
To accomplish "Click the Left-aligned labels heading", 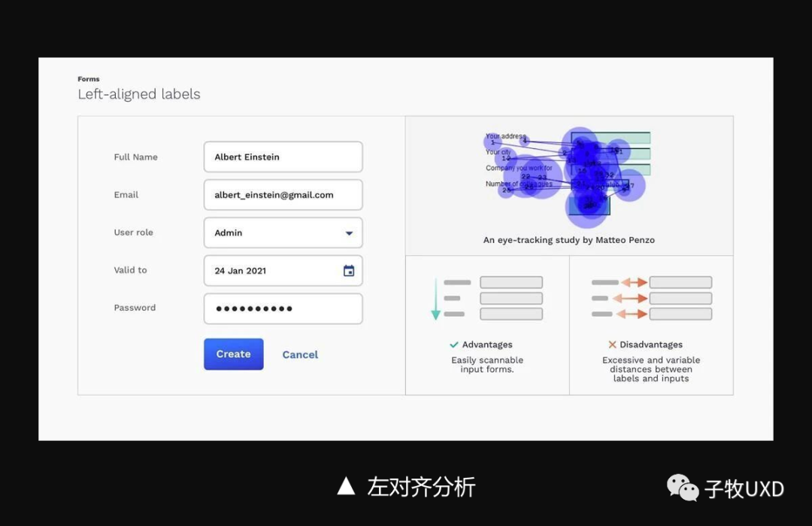I will 139,94.
